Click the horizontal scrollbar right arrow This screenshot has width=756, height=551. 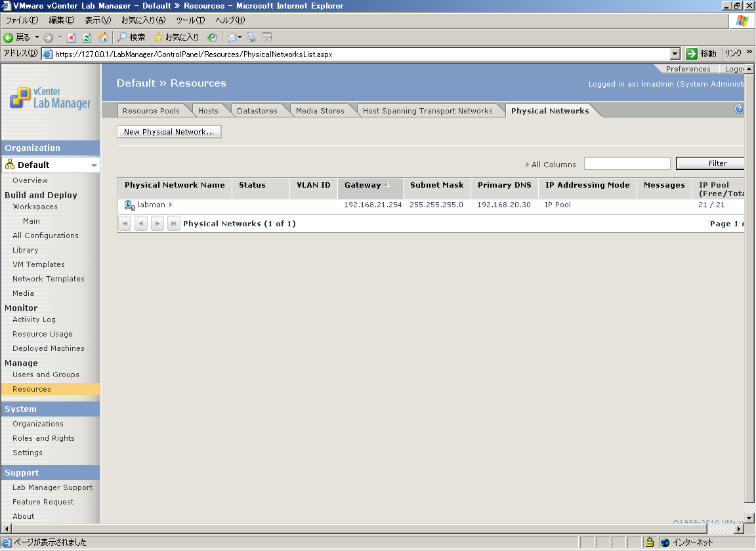click(x=739, y=529)
